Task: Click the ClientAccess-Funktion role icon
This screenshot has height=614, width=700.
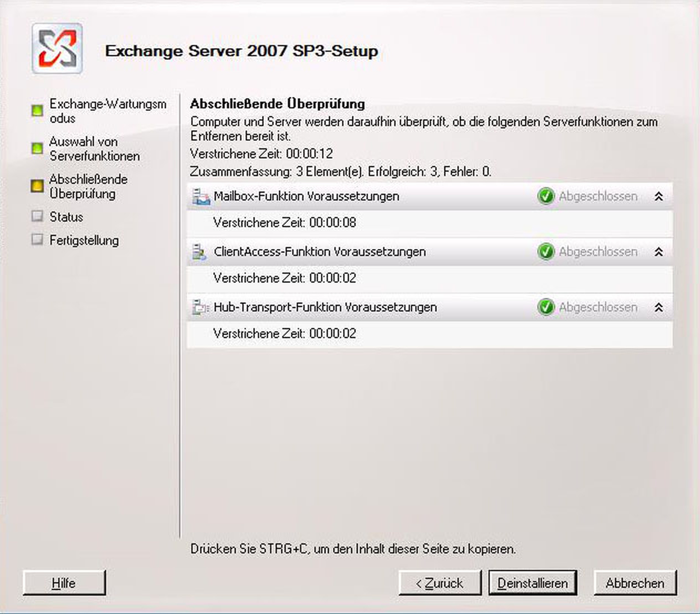Action: 199,252
